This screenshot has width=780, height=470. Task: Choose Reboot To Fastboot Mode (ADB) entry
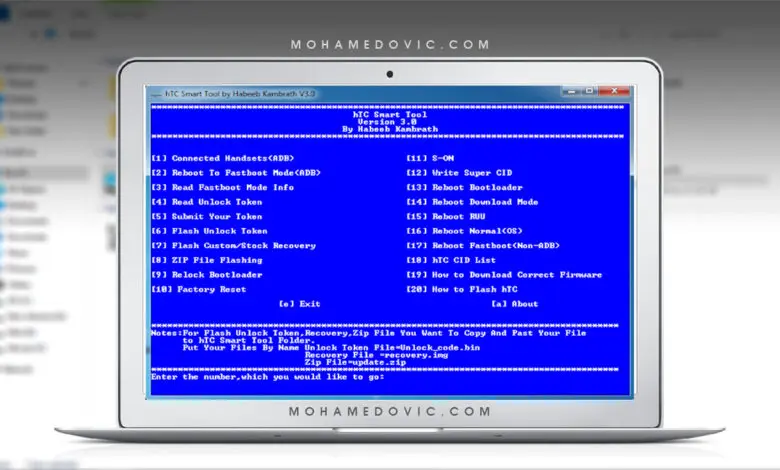236,173
